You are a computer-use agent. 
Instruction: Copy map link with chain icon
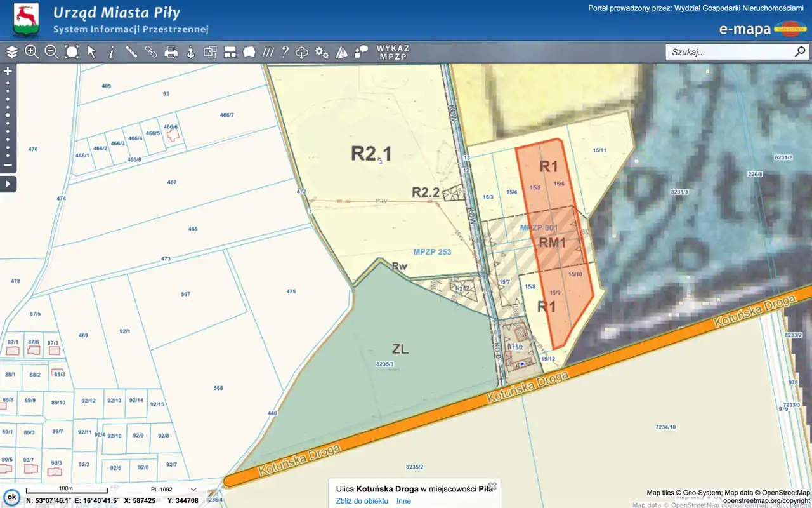click(151, 52)
